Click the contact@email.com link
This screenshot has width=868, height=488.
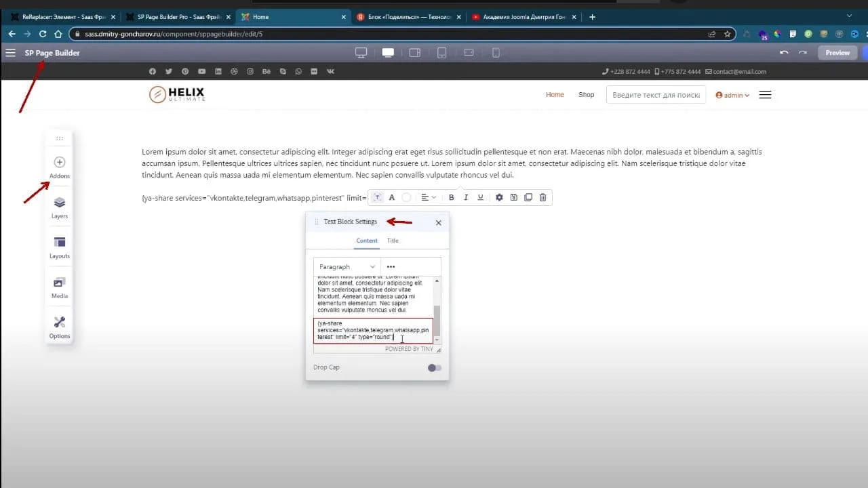tap(736, 72)
